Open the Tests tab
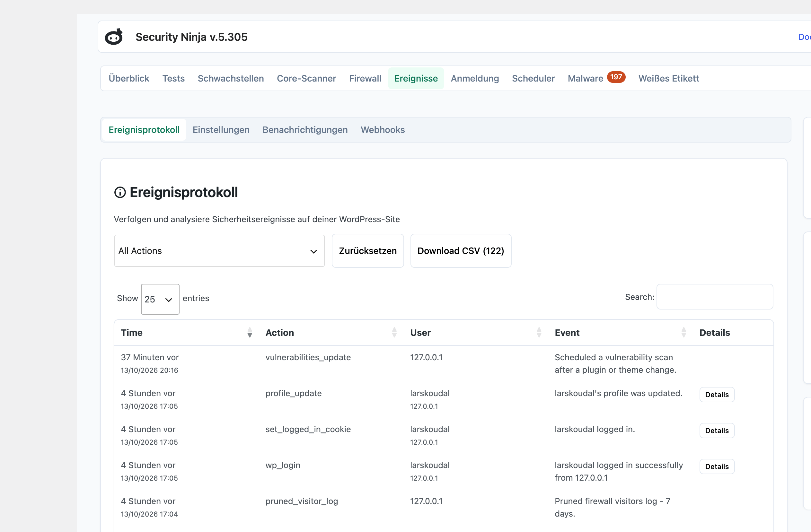The width and height of the screenshot is (811, 532). pyautogui.click(x=173, y=78)
